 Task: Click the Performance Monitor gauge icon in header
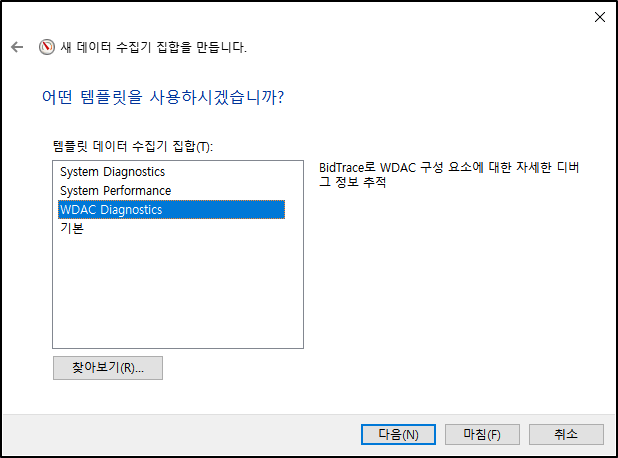point(47,47)
